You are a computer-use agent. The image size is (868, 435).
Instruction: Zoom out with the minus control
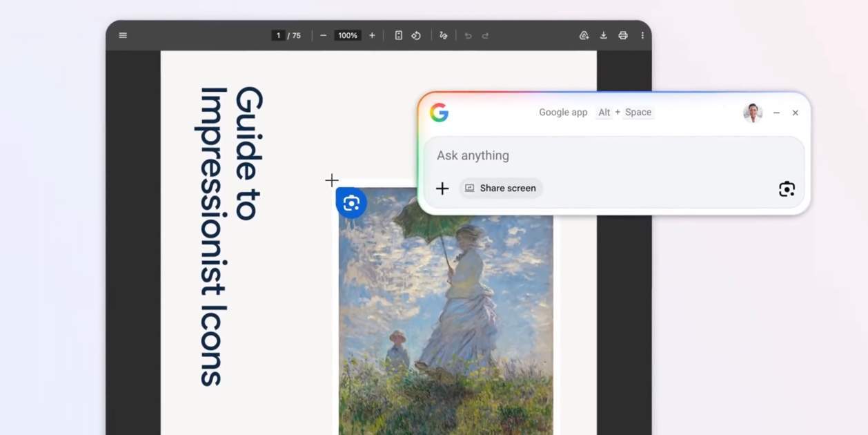click(323, 35)
